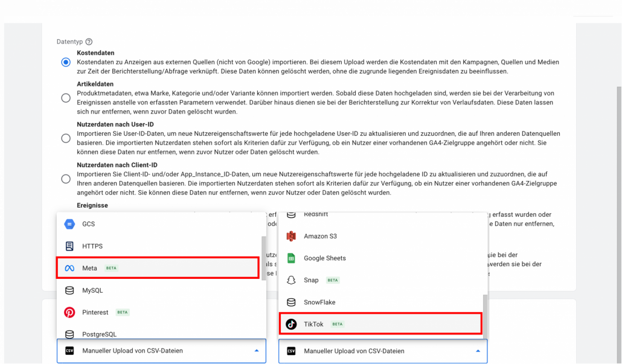Screen dimensions: 622x364
Task: Open right Manueller Upload von CSV-Dateien dropdown
Action: click(383, 351)
